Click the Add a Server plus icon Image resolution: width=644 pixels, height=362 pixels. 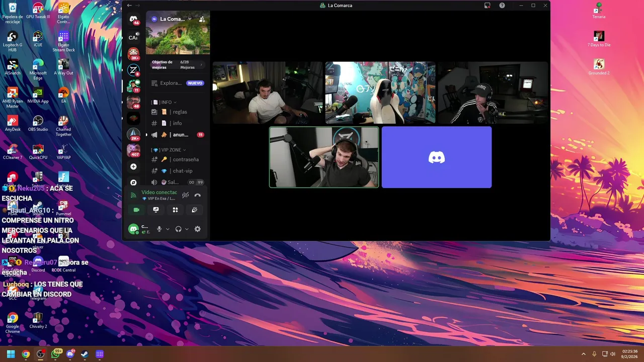pos(133,166)
